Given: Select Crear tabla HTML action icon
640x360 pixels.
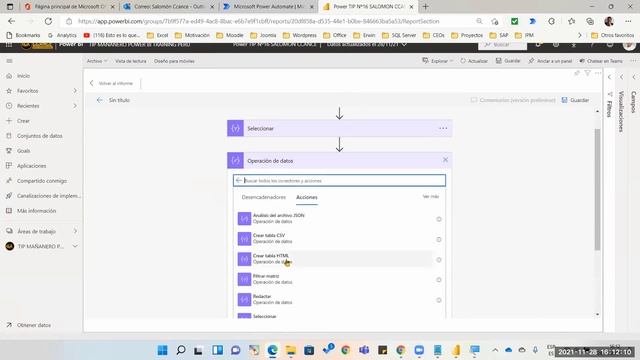Looking at the screenshot, I should click(244, 259).
